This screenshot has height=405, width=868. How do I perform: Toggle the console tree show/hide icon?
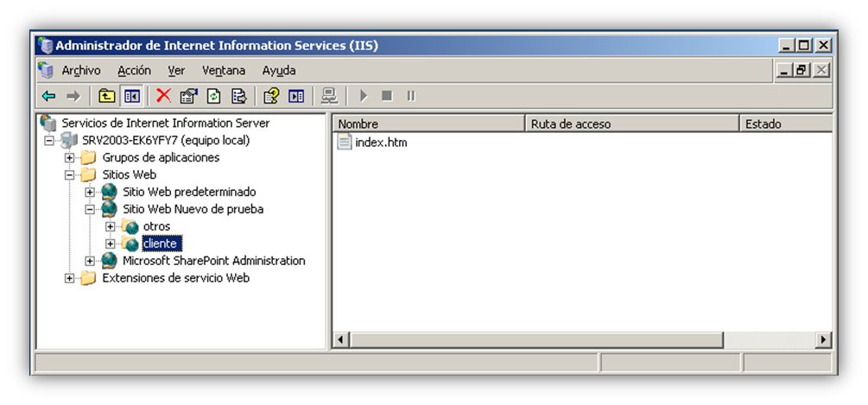pos(132,96)
